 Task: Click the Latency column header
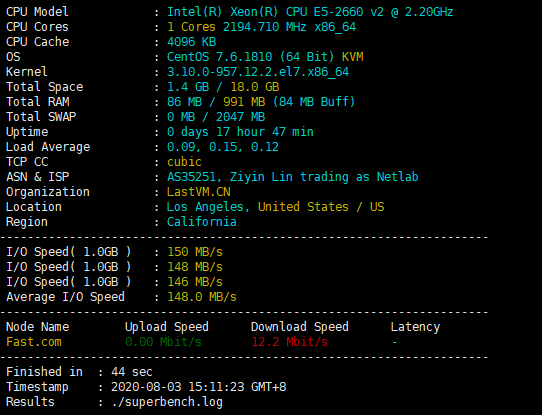pyautogui.click(x=415, y=327)
